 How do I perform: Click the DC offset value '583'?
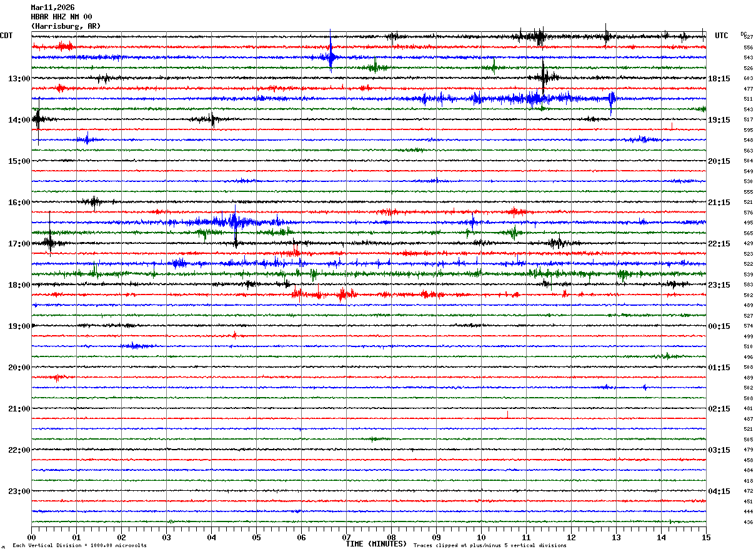tap(748, 285)
